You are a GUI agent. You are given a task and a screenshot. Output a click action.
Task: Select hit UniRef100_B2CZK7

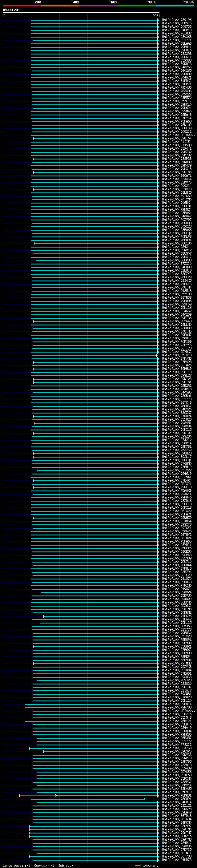click(177, 413)
